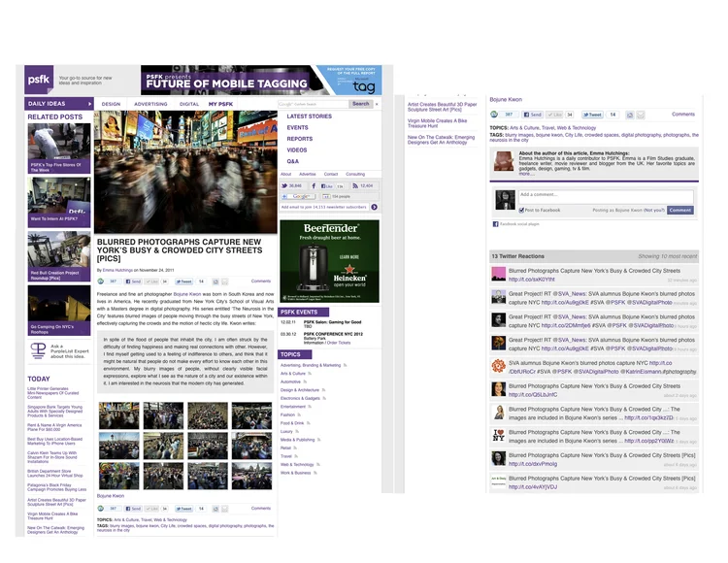Select Videos in the side menu
Image resolution: width=728 pixels, height=563 pixels.
point(297,149)
